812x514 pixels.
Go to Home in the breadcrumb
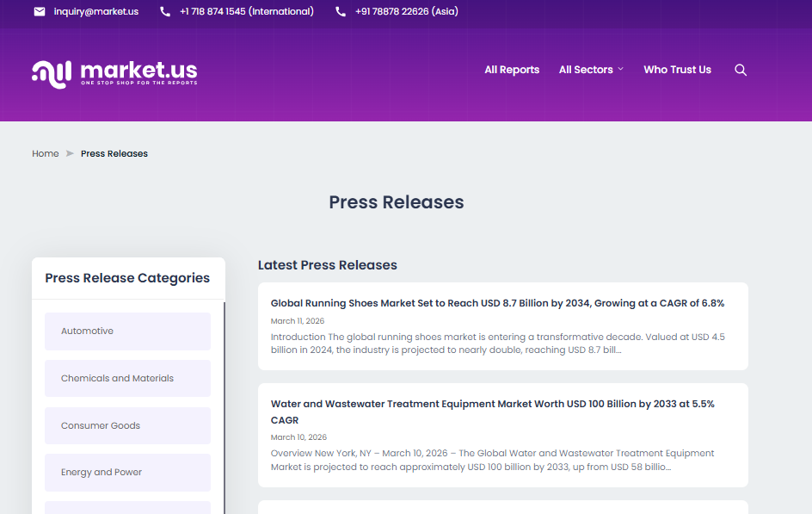(46, 153)
